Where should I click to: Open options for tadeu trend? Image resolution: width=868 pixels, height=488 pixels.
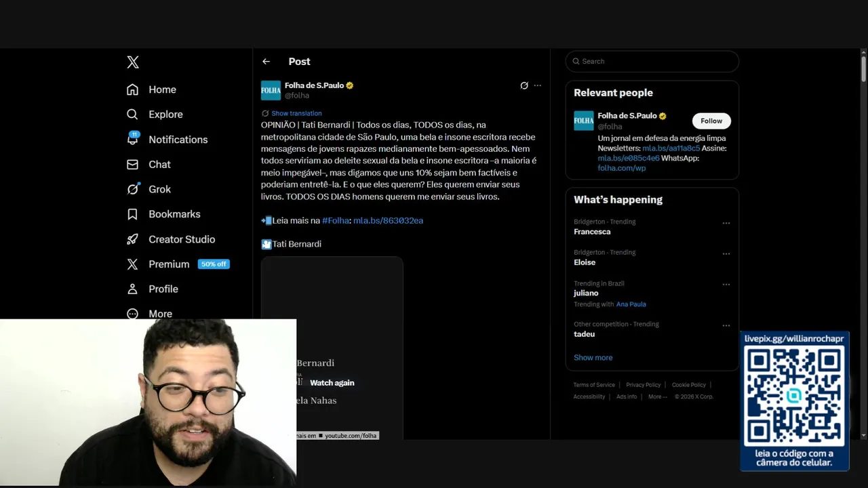tap(726, 325)
